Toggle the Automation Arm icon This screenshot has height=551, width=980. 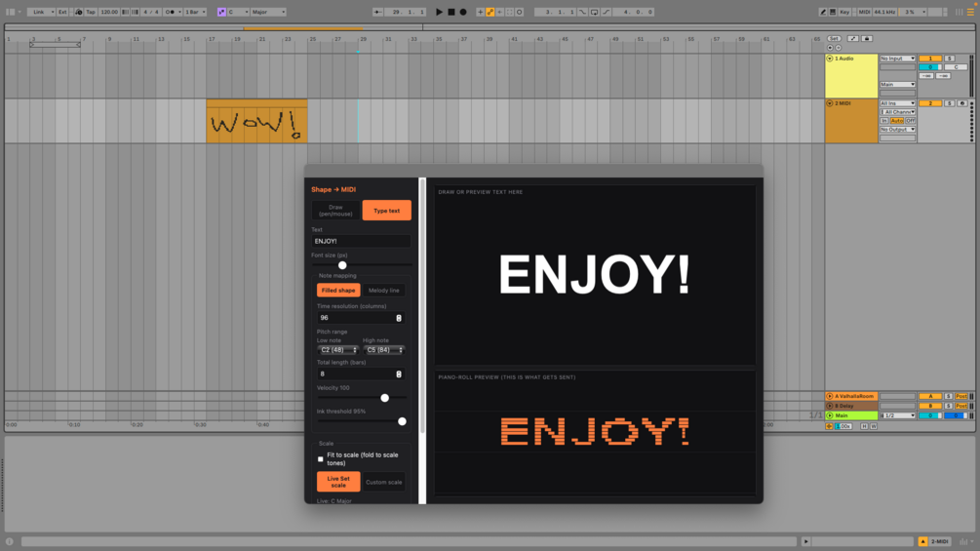[x=490, y=12]
